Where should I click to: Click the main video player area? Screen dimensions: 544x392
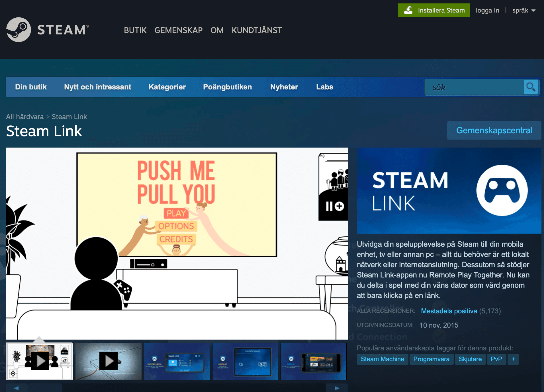pos(177,243)
